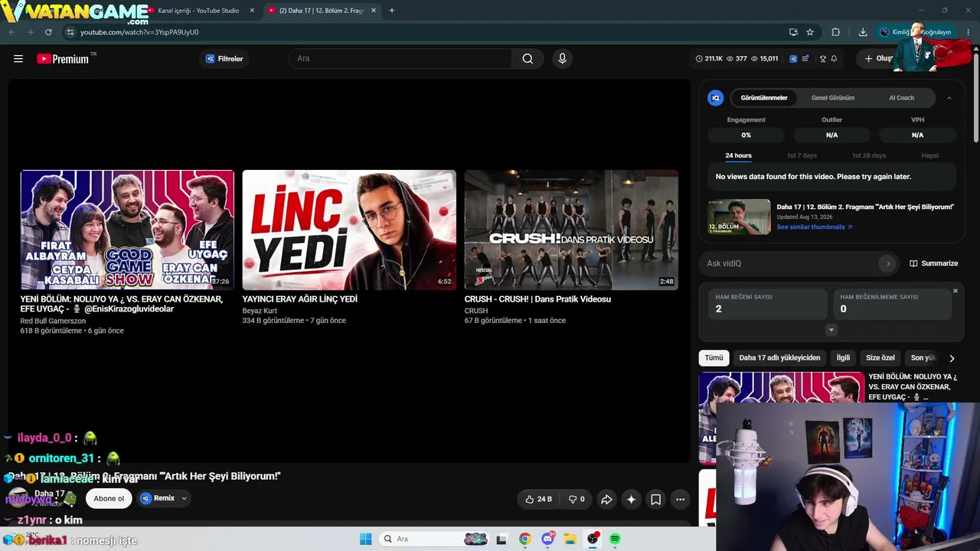Switch to the Görüntülenmeler tab
This screenshot has width=980, height=551.
(764, 98)
